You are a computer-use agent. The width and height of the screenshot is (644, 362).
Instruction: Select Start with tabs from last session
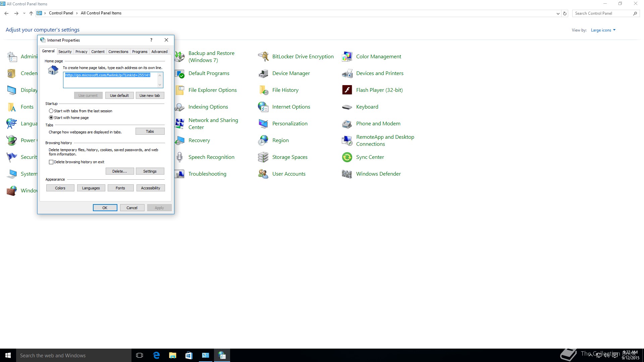pos(51,111)
